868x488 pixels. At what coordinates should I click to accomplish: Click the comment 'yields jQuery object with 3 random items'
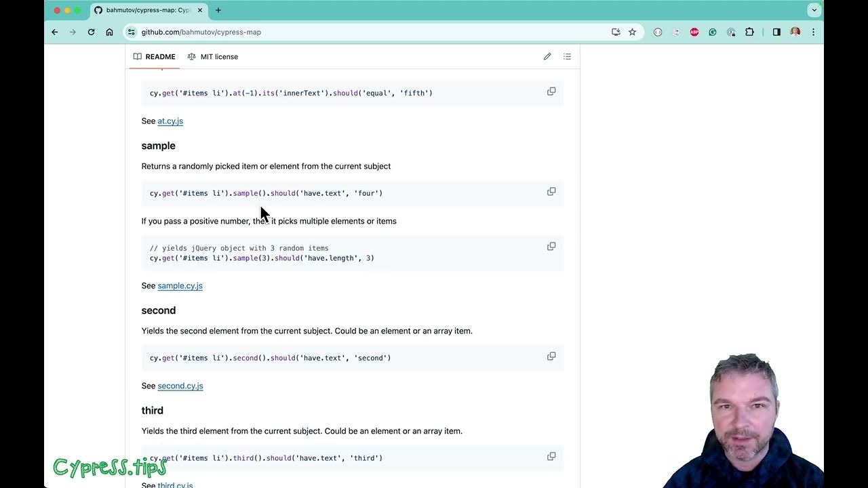[245, 248]
